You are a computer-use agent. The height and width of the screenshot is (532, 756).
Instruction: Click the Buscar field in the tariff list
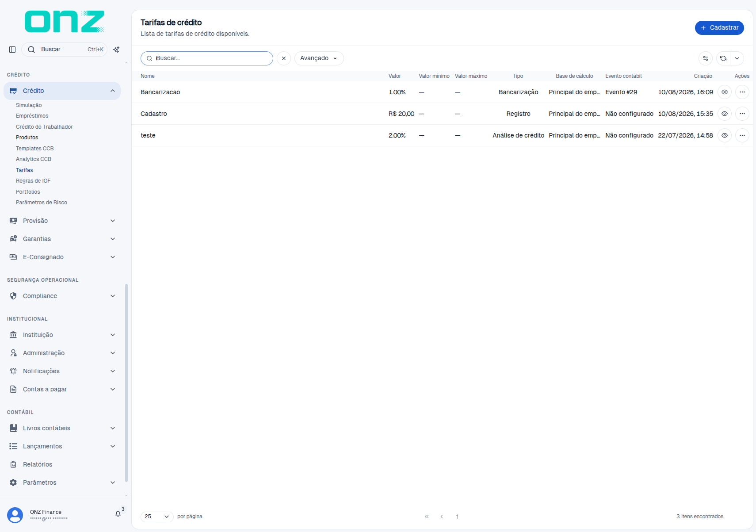(x=207, y=58)
